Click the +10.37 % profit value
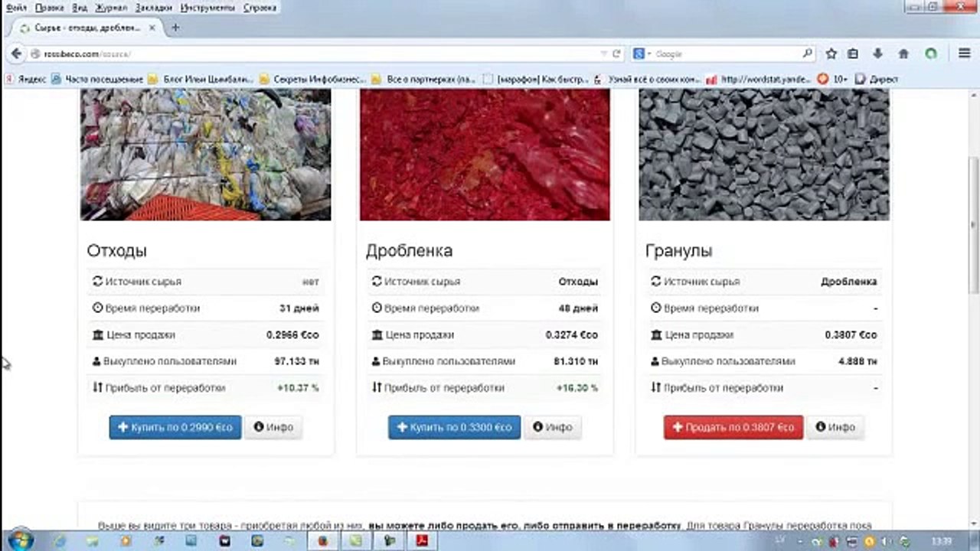The height and width of the screenshot is (551, 980). (x=298, y=388)
